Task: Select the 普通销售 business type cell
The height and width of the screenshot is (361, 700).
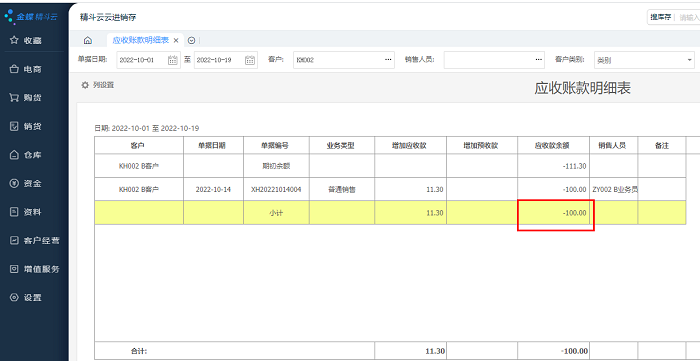Action: [342, 189]
